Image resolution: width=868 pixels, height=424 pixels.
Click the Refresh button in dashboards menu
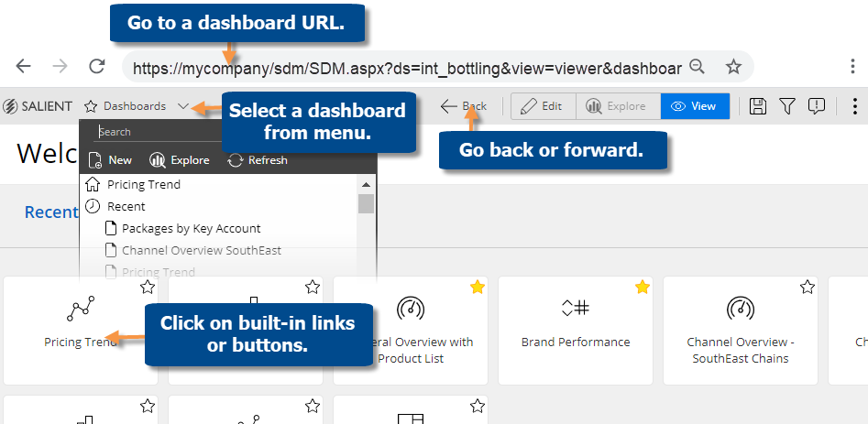coord(258,160)
